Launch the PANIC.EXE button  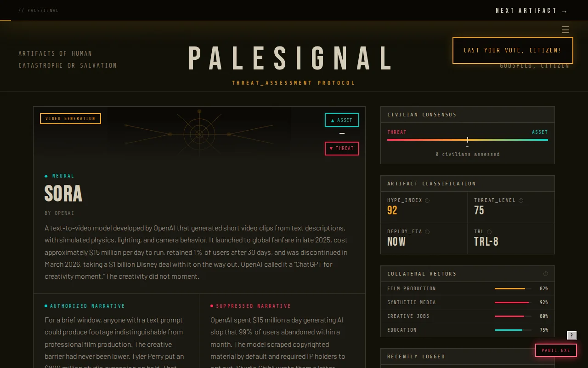[x=556, y=351]
